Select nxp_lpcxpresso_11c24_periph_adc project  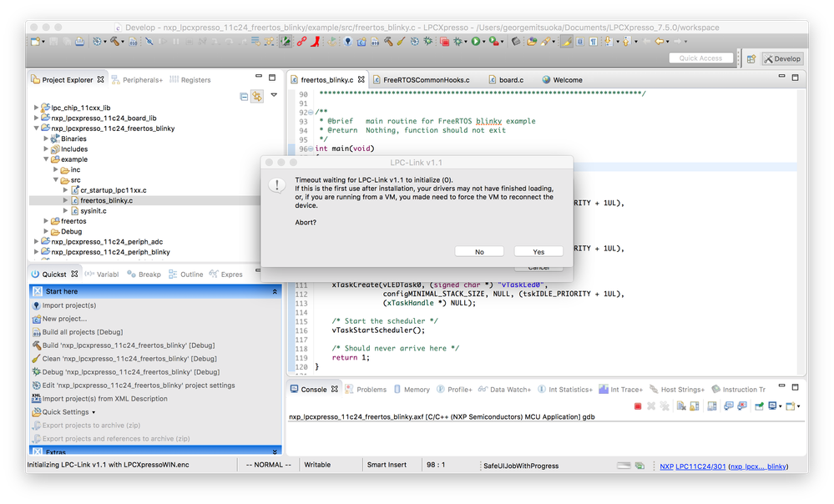(x=107, y=242)
